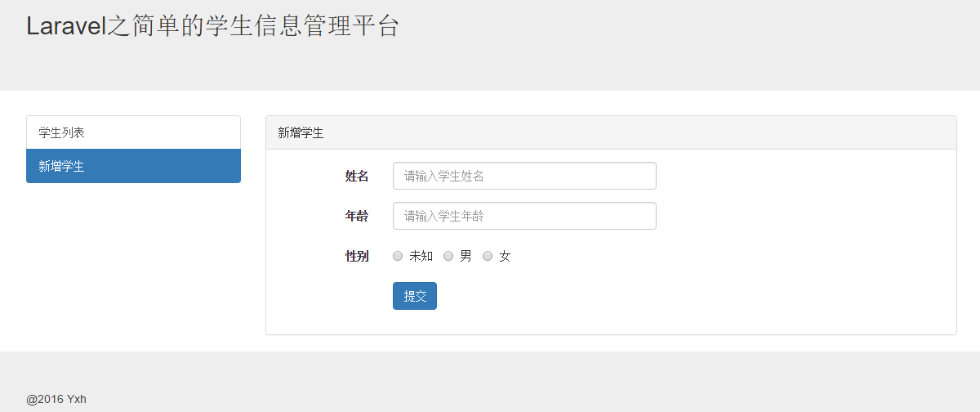Click the Laravel page title heading
Viewport: 980px width, 412px height.
click(212, 26)
